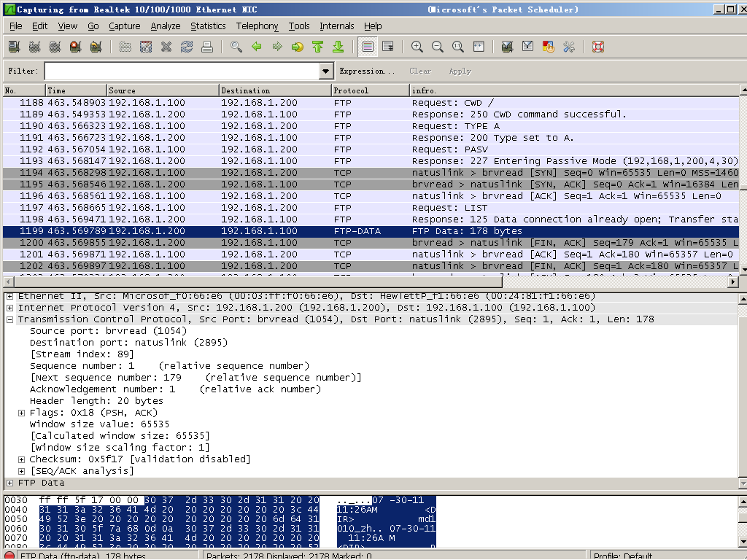
Task: Collapse the Transmission Control Protocol node
Action: (x=9, y=319)
